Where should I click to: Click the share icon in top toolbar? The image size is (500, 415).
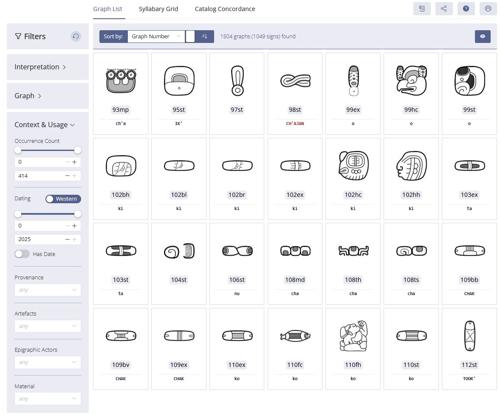[x=444, y=9]
